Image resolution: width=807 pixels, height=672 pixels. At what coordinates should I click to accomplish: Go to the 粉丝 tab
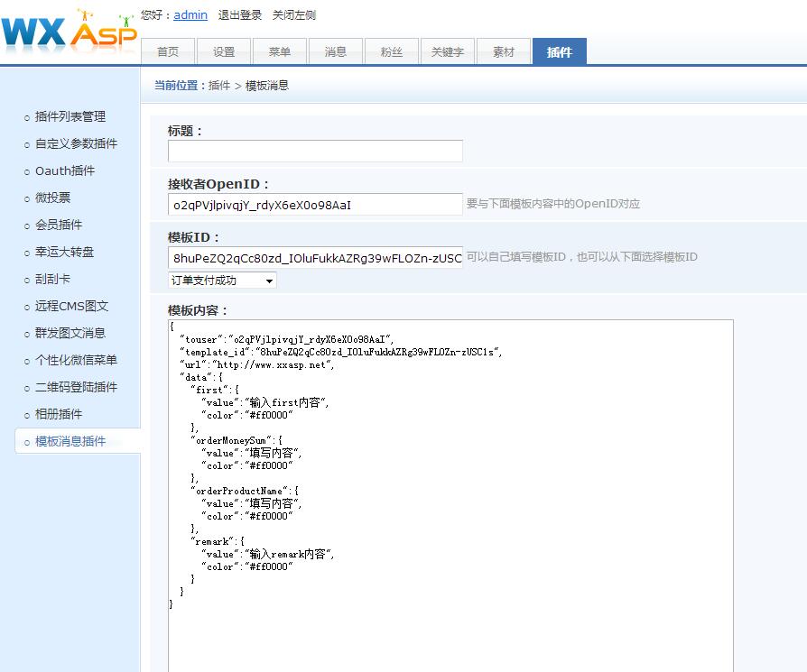pos(392,51)
